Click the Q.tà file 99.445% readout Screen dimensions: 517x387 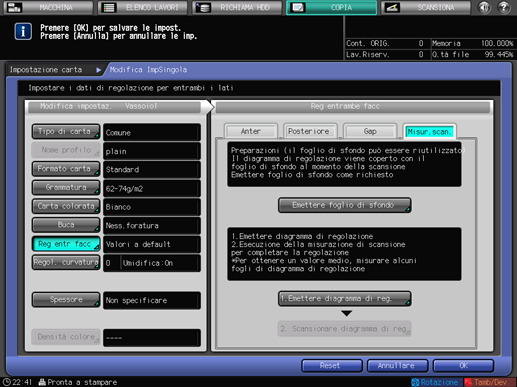click(473, 54)
